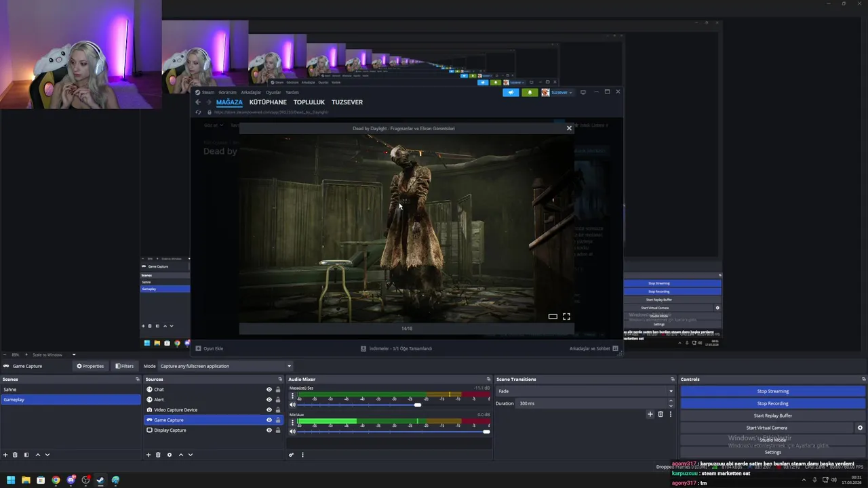Go to TOPLULUK tab in Steam
The image size is (868, 488).
pos(309,102)
